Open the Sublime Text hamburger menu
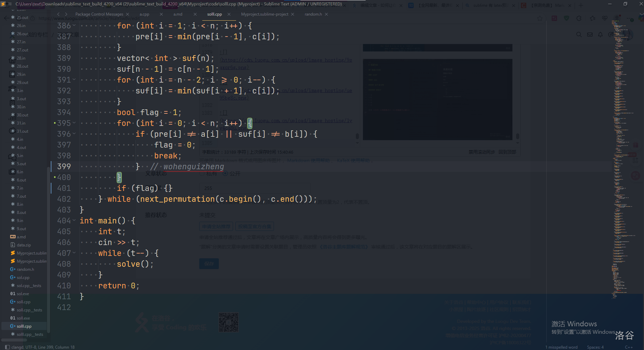This screenshot has width=644, height=350. click(x=9, y=4)
